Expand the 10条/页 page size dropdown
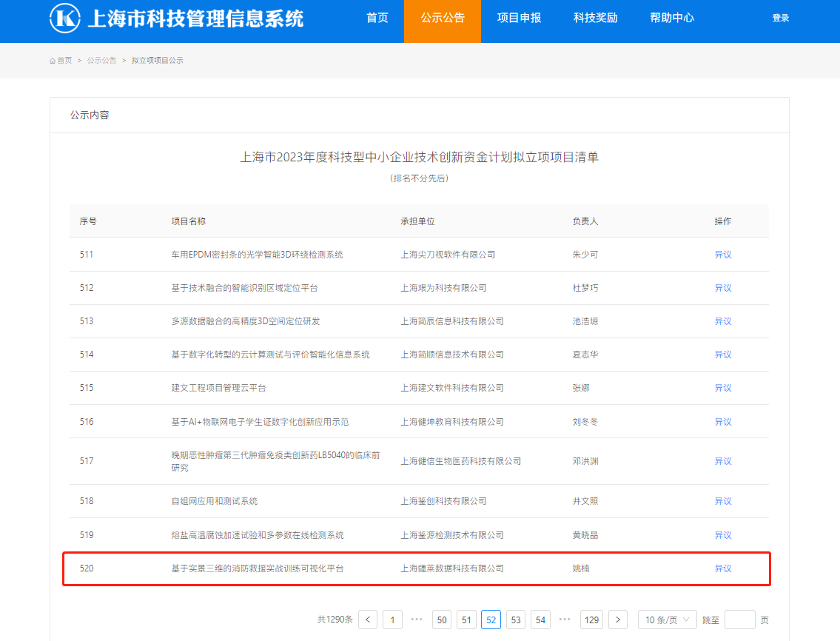 [667, 620]
